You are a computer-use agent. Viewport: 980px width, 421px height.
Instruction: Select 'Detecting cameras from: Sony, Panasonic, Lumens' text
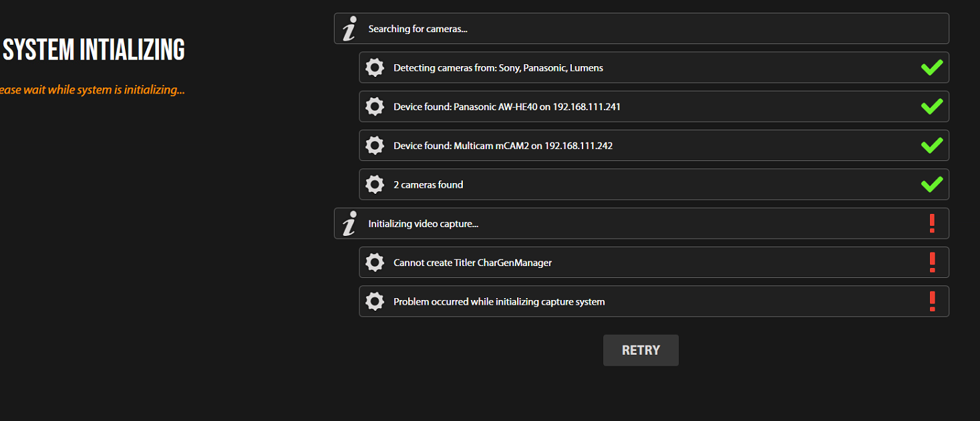(x=498, y=68)
